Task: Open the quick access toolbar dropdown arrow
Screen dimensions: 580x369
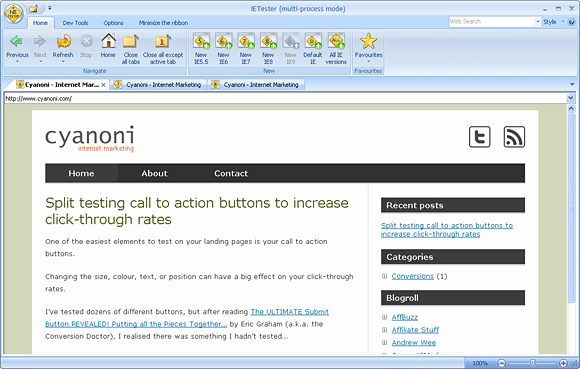Action: pyautogui.click(x=50, y=8)
